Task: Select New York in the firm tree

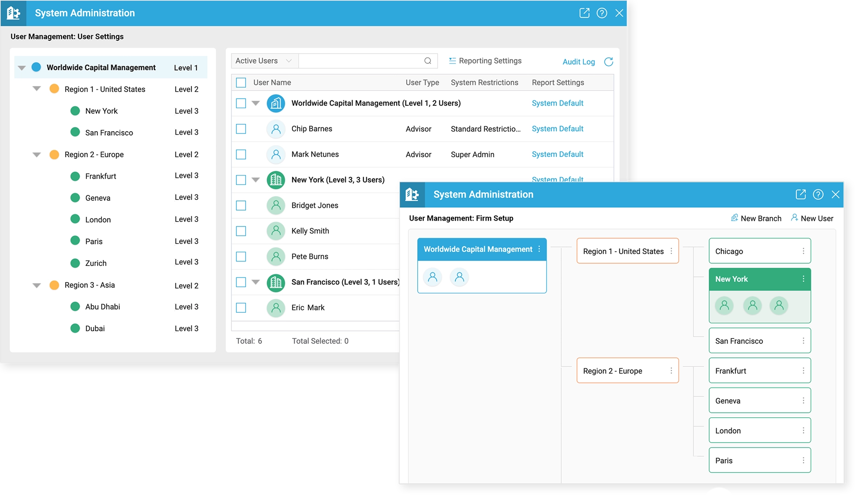Action: pos(101,111)
